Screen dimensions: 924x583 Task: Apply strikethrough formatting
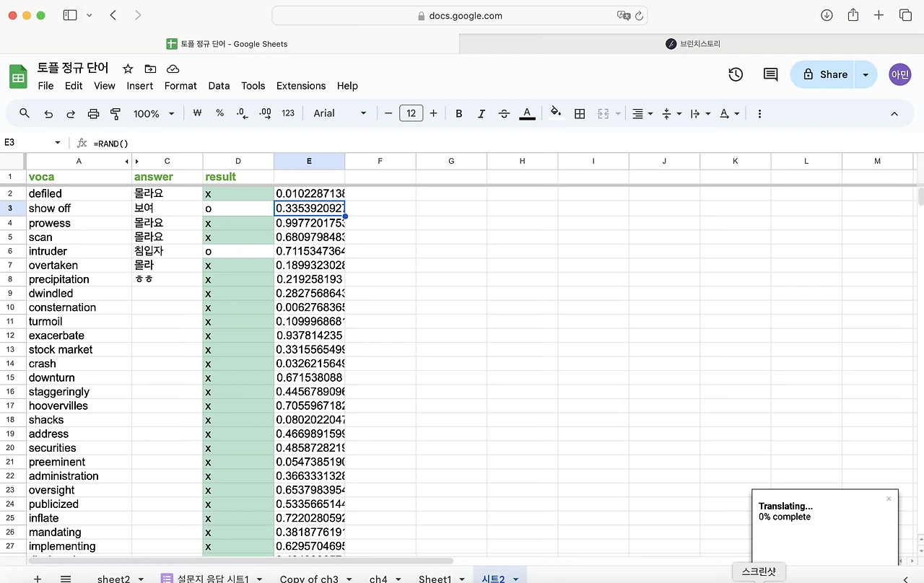(x=504, y=113)
